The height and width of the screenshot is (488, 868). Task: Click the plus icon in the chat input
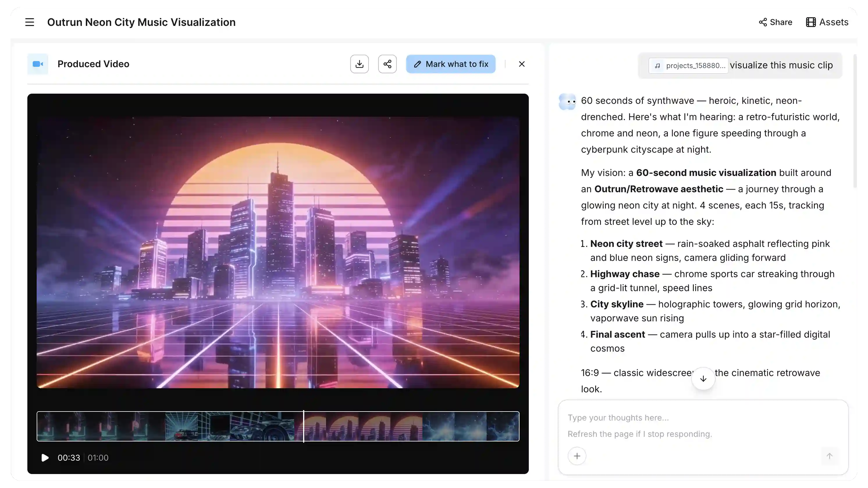point(577,456)
